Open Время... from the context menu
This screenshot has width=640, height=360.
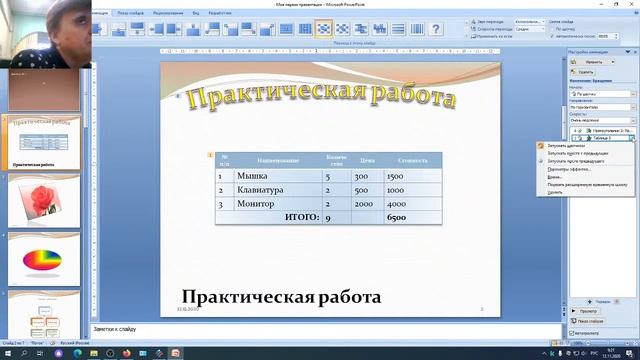click(554, 177)
